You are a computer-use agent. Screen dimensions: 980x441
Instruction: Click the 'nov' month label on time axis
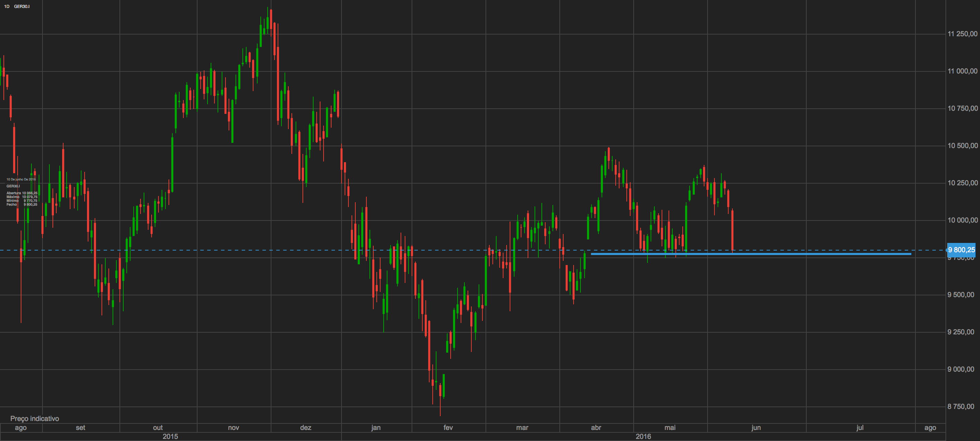coord(233,428)
